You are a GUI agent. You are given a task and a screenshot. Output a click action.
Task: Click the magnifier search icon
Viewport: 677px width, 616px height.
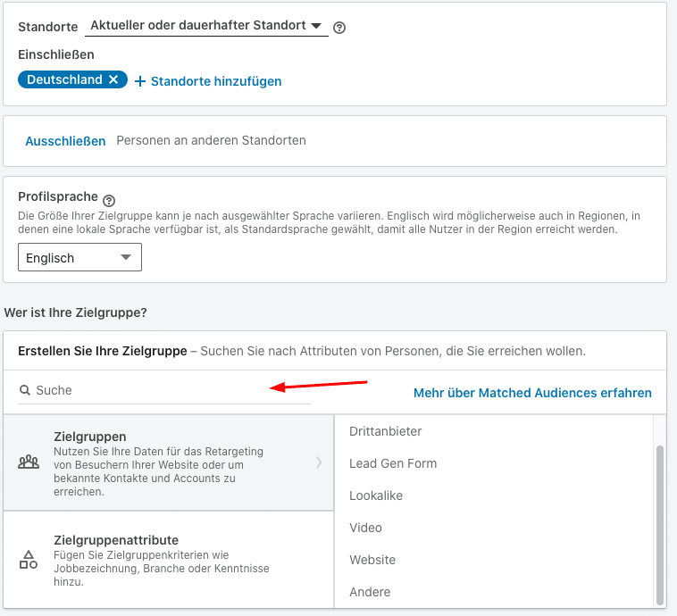(25, 390)
